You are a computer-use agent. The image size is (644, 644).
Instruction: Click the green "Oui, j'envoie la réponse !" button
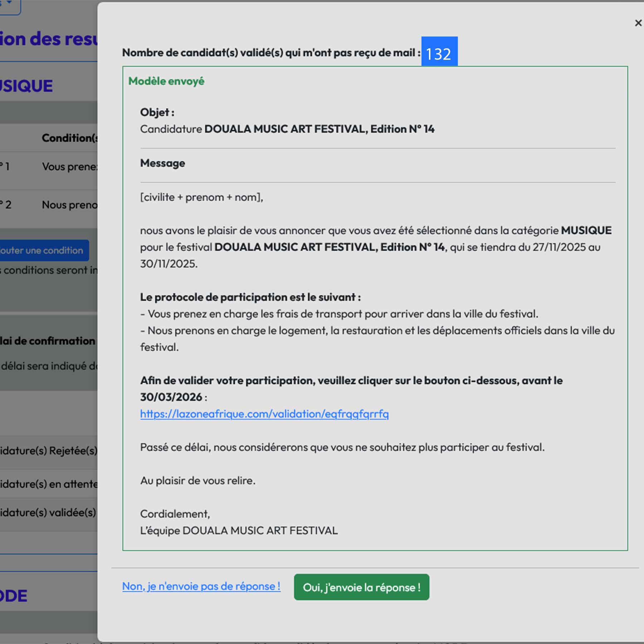point(361,587)
